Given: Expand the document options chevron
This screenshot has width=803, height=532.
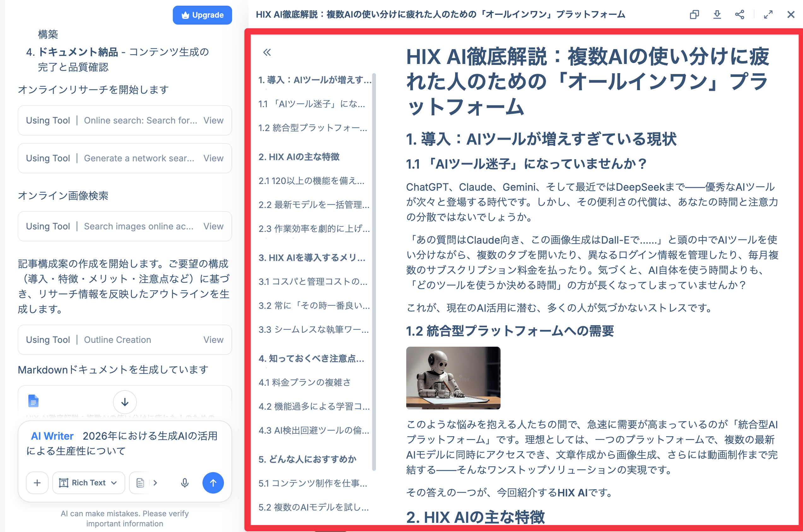Looking at the screenshot, I should [x=155, y=483].
